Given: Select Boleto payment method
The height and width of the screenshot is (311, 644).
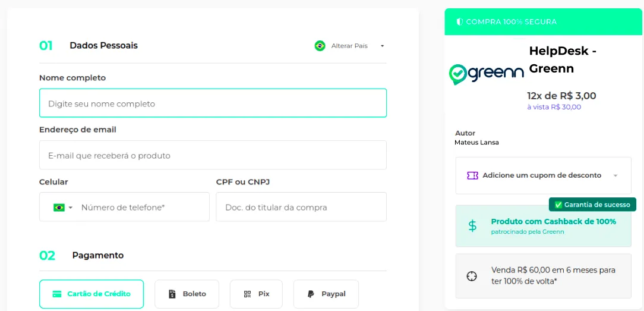Looking at the screenshot, I should click(187, 294).
